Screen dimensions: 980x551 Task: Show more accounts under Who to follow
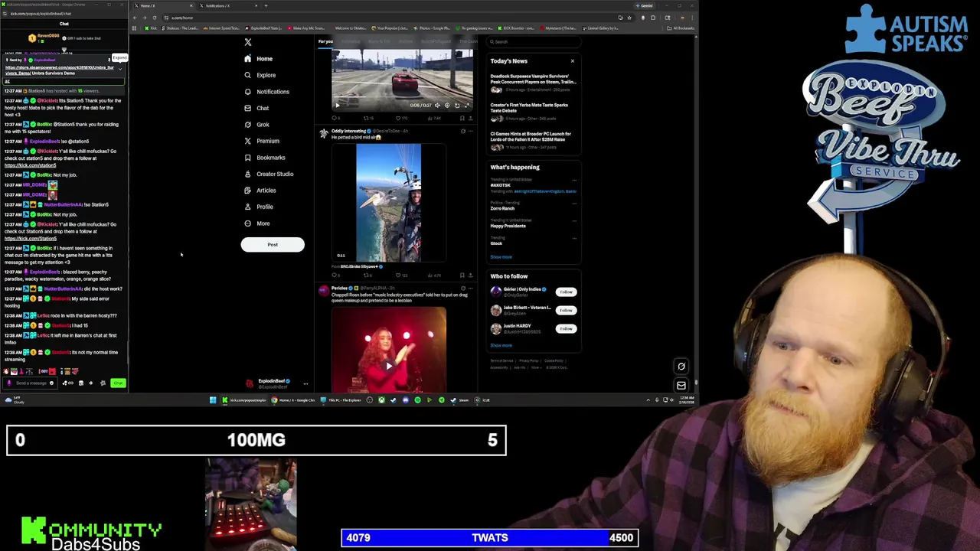coord(501,345)
